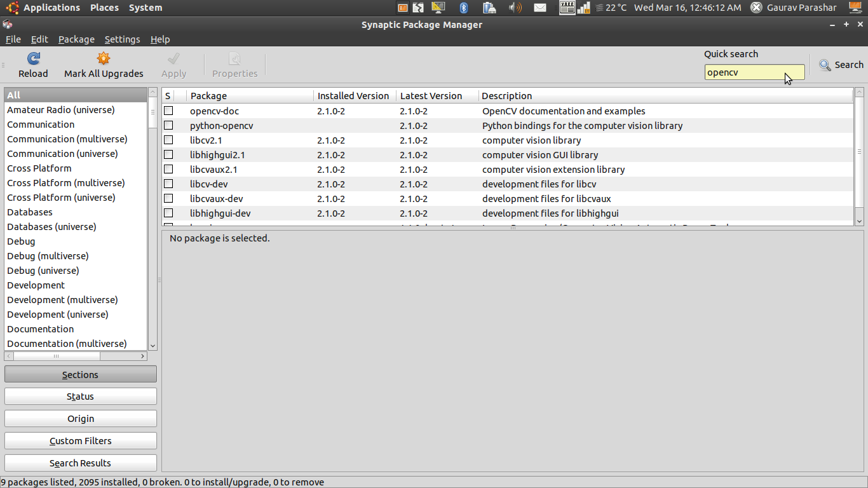Click sections list scroll-down arrow
Viewport: 868px width, 488px height.
(153, 346)
